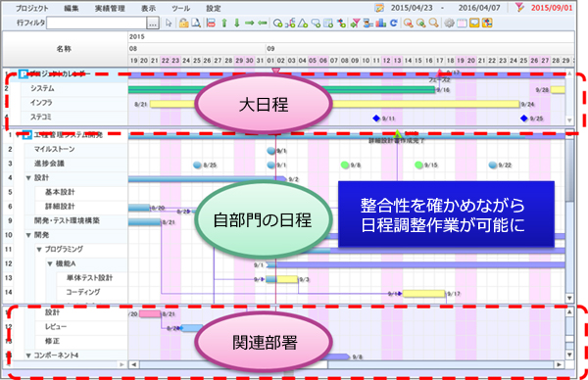Click the ... button next to 行フィルタ
The height and width of the screenshot is (380, 588).
coord(153,24)
